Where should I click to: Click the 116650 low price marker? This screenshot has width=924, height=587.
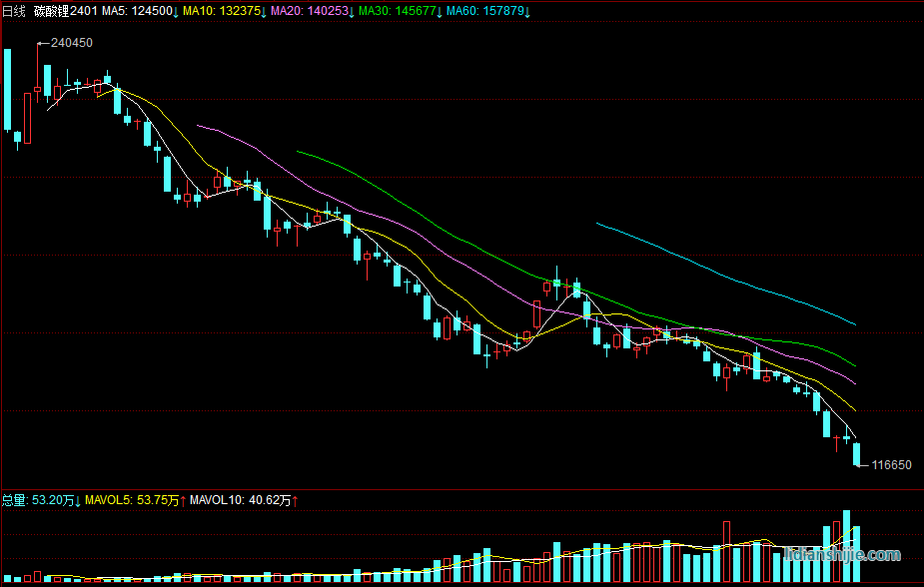pyautogui.click(x=891, y=465)
